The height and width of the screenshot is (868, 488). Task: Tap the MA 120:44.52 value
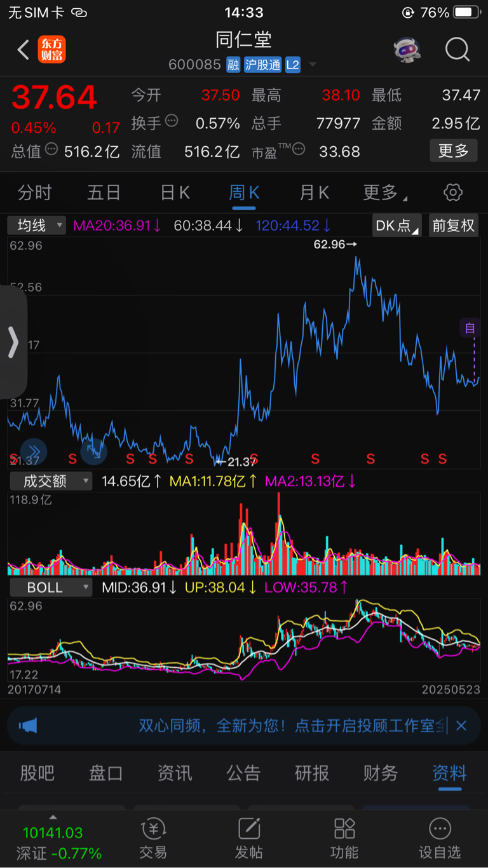pyautogui.click(x=294, y=225)
